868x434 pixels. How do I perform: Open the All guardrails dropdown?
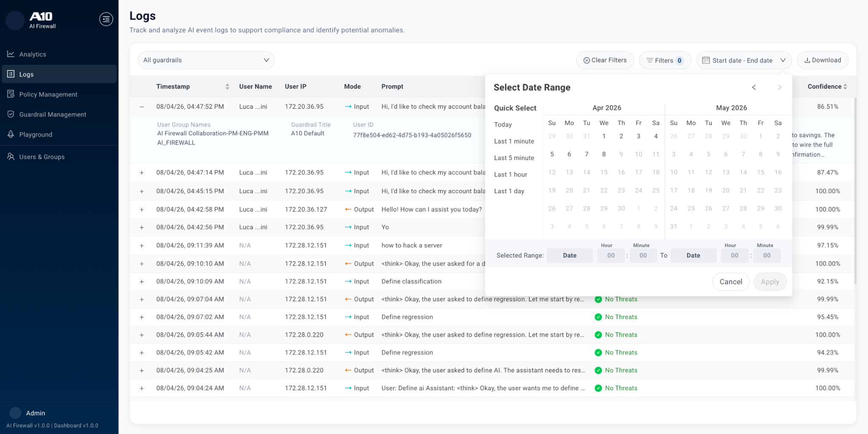tap(206, 60)
